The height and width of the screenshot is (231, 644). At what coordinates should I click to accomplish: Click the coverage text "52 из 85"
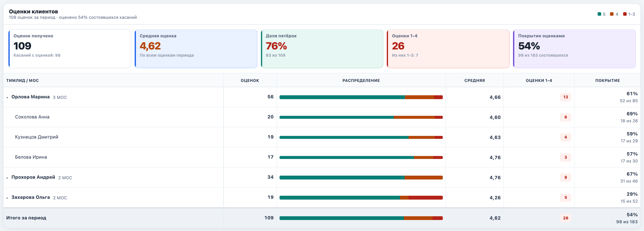pos(629,101)
